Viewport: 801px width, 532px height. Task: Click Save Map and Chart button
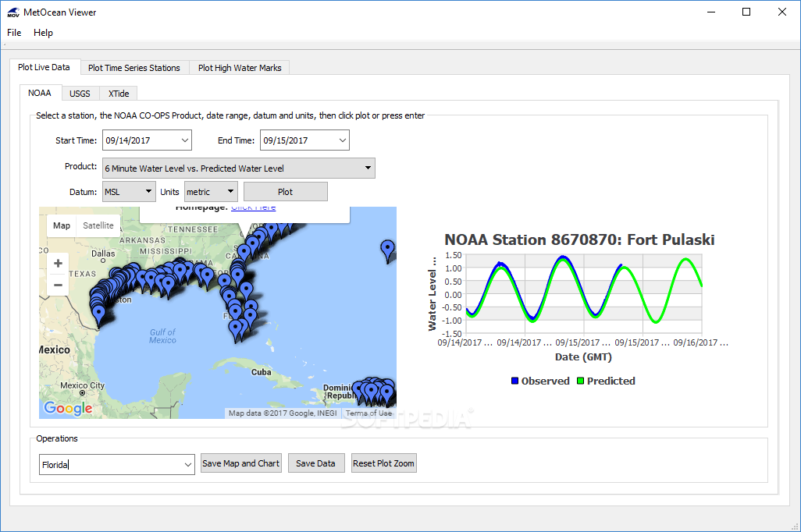pos(240,463)
